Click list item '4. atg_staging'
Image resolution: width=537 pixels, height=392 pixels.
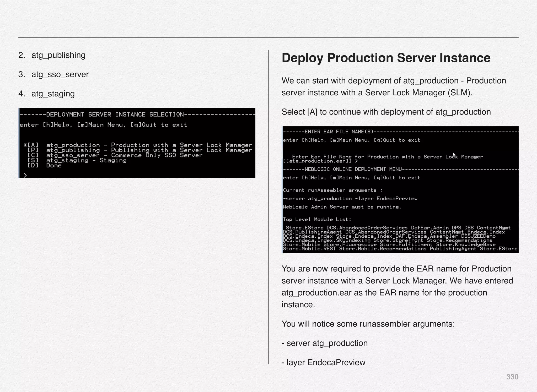point(46,94)
